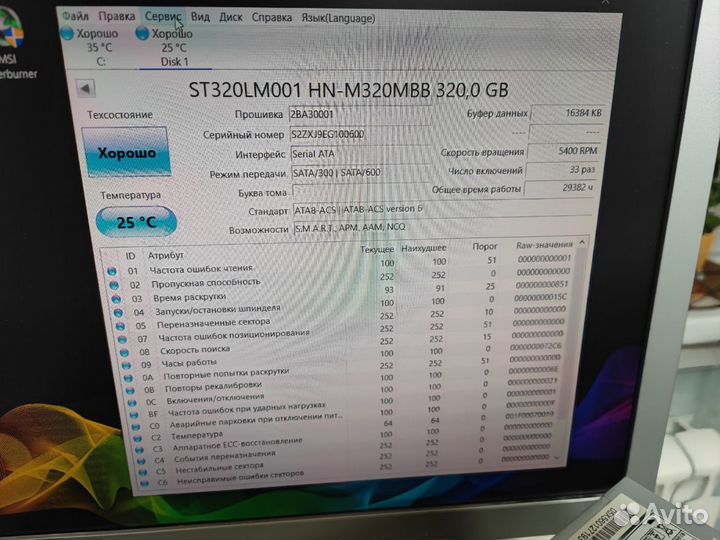Click status icon of attribute BF row
Viewport: 720px width, 540px height.
(134, 415)
